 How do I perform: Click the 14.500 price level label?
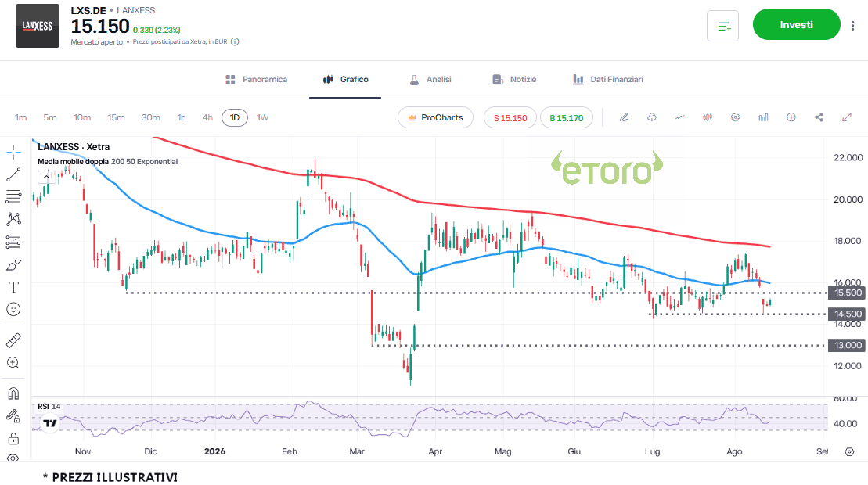tap(846, 314)
